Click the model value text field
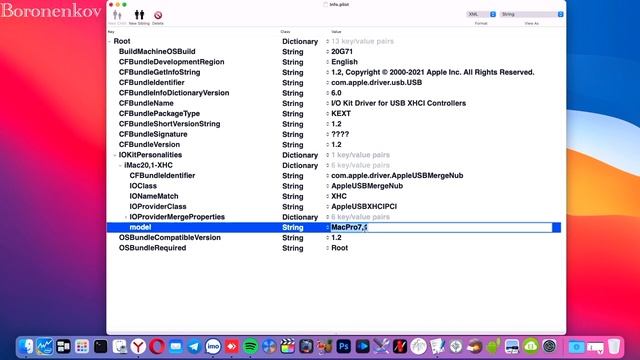Screen dimensions: 640x360 pos(441,227)
